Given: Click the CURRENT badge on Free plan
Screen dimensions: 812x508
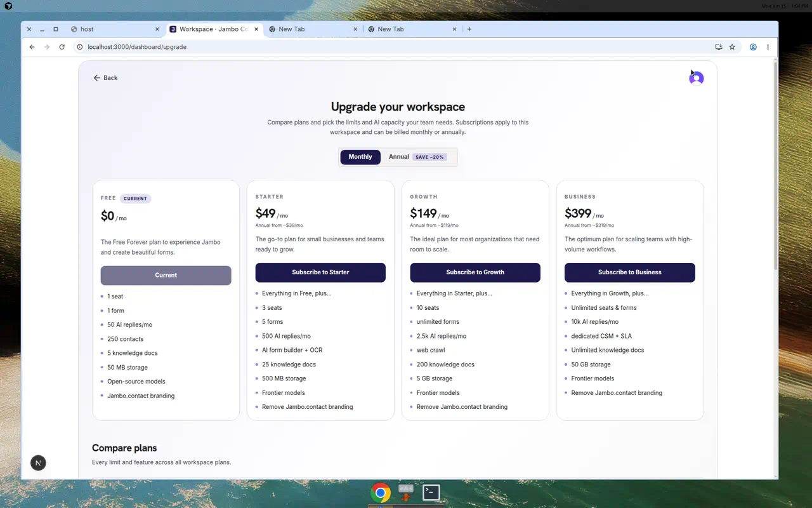Looking at the screenshot, I should [x=135, y=199].
